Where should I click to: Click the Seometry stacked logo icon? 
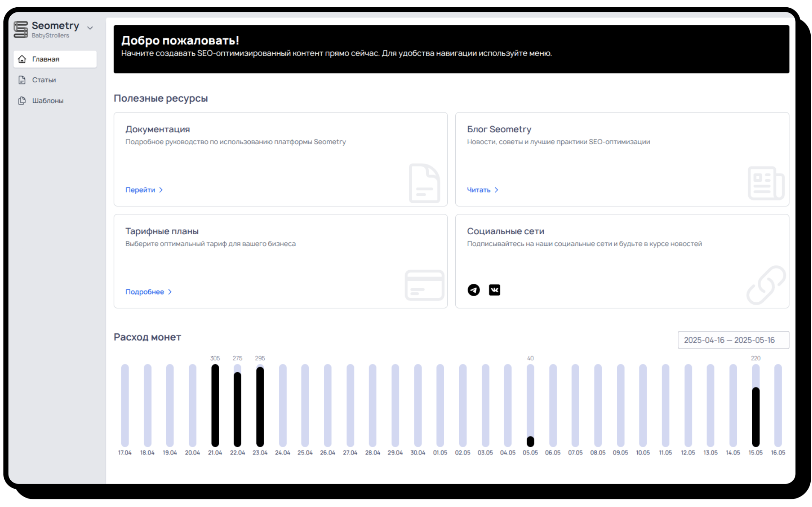point(21,29)
